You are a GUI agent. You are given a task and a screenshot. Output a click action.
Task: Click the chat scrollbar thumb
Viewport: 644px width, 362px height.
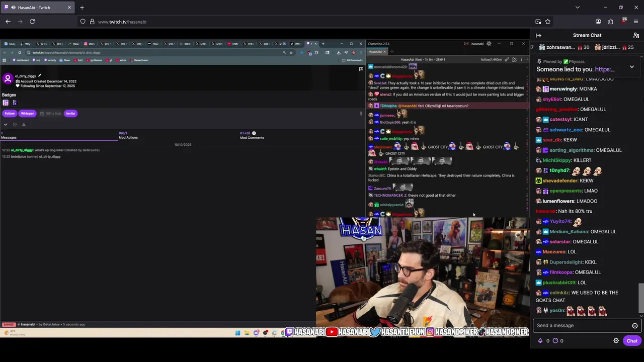(x=640, y=298)
